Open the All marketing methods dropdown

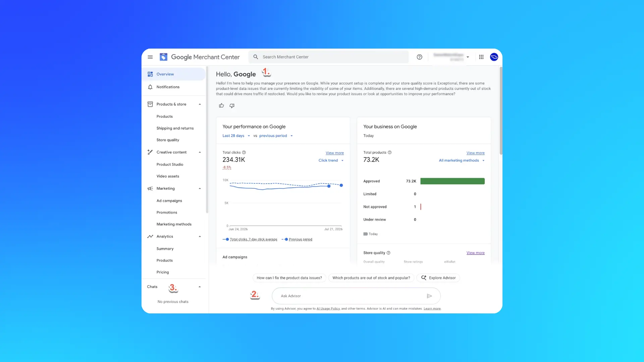pyautogui.click(x=462, y=161)
